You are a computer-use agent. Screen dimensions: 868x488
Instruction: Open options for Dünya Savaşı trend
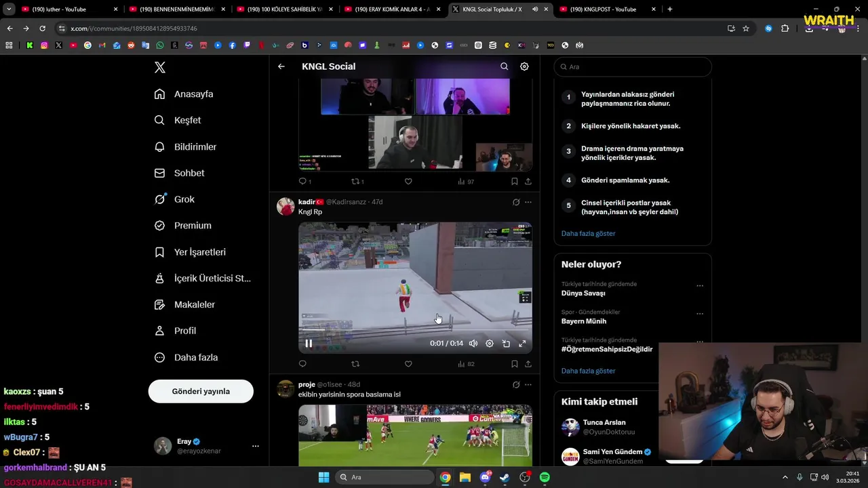[700, 286]
